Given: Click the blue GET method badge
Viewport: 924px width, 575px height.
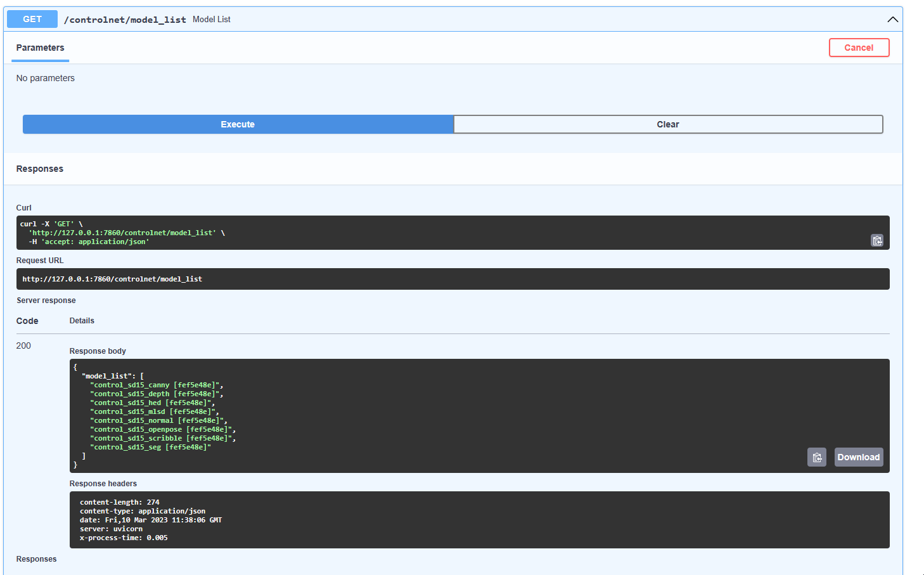Looking at the screenshot, I should (x=32, y=19).
